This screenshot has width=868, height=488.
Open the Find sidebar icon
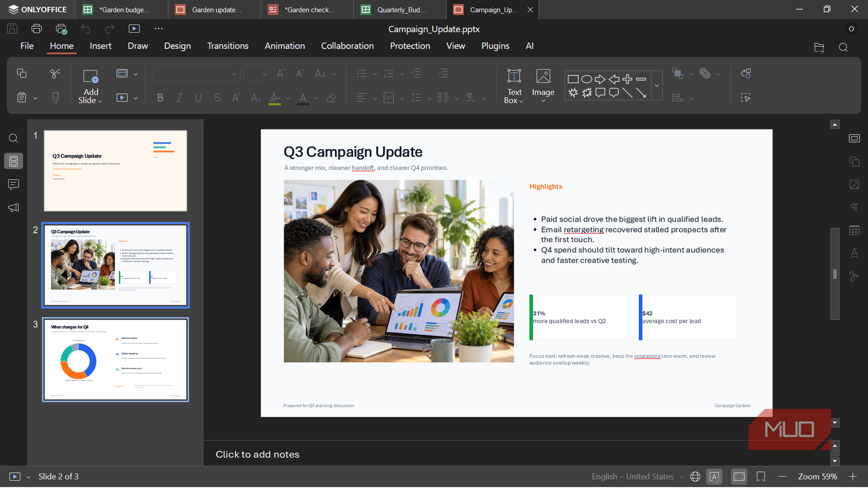(13, 138)
